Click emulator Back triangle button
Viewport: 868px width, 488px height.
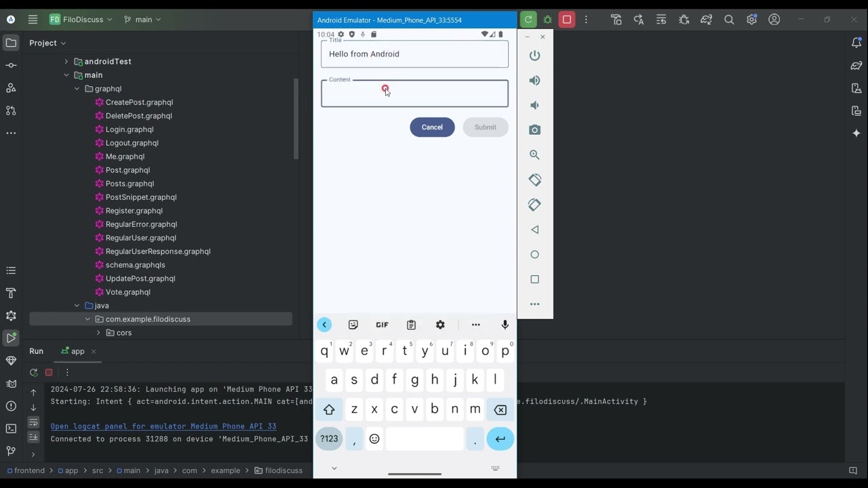point(535,230)
